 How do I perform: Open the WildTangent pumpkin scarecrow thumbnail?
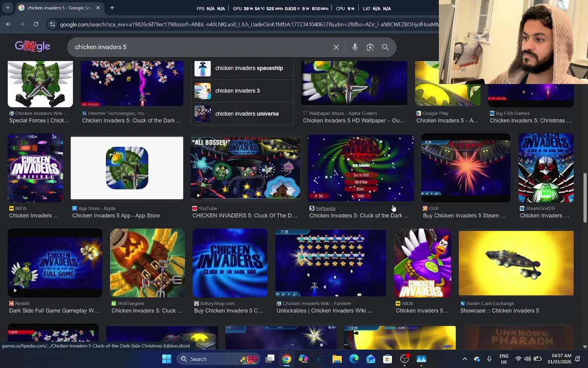pos(148,263)
